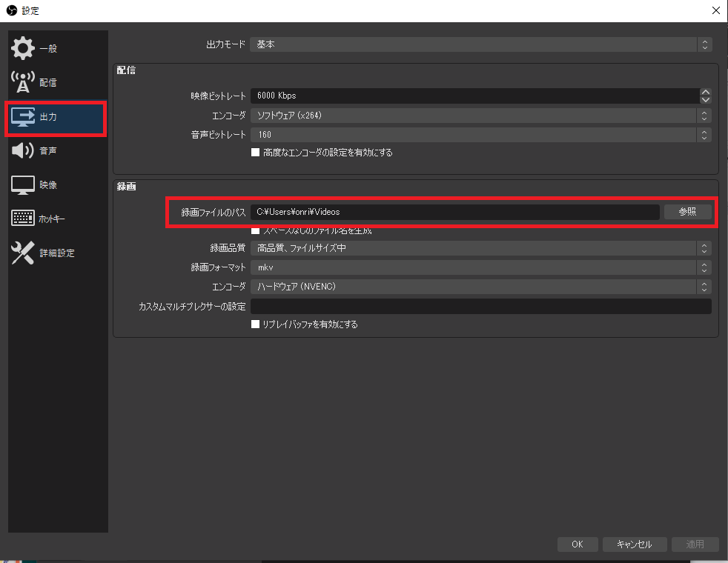Click inside the カスタムマルチプレクサーの設定 input field
Viewport: 728px width, 563px height.
coord(482,306)
